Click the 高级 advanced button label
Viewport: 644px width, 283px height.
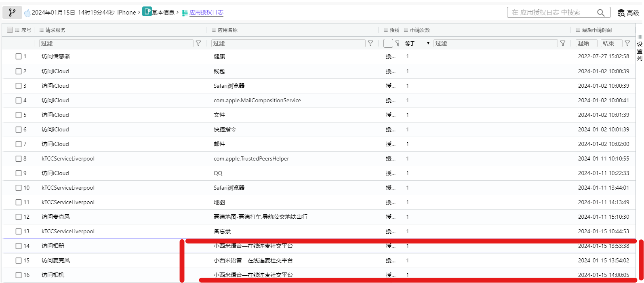[x=633, y=13]
